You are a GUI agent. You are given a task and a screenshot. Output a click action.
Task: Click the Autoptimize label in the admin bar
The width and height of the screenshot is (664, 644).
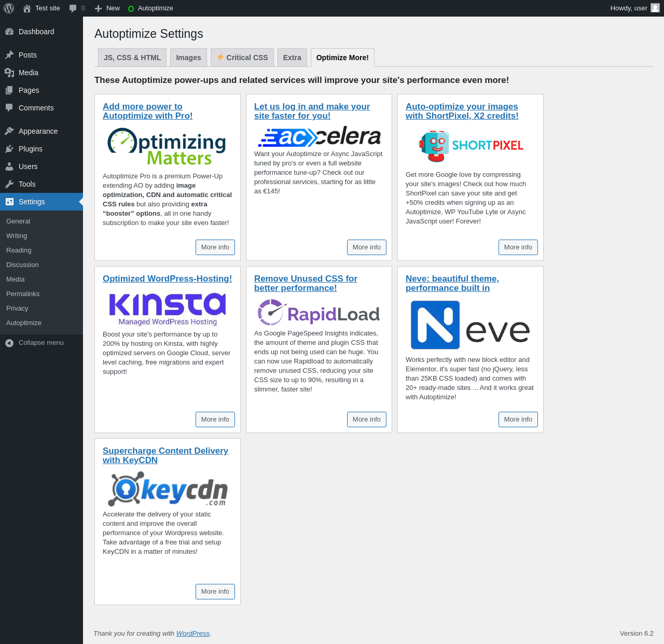tap(156, 8)
